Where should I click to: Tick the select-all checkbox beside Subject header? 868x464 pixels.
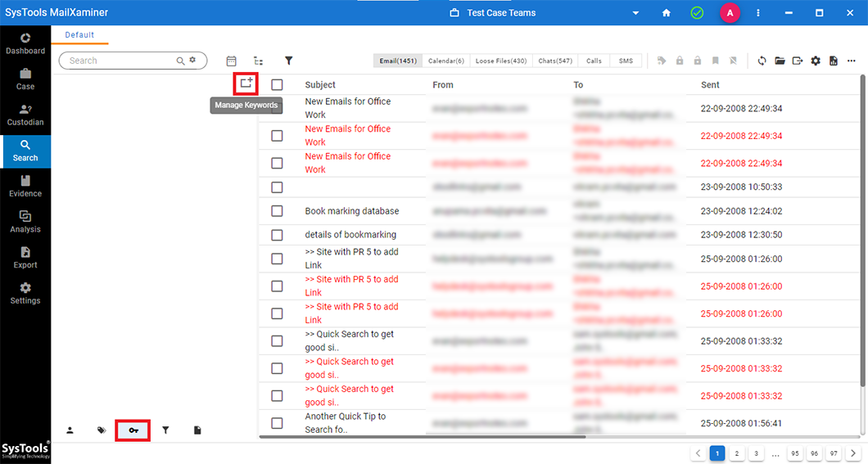point(277,84)
